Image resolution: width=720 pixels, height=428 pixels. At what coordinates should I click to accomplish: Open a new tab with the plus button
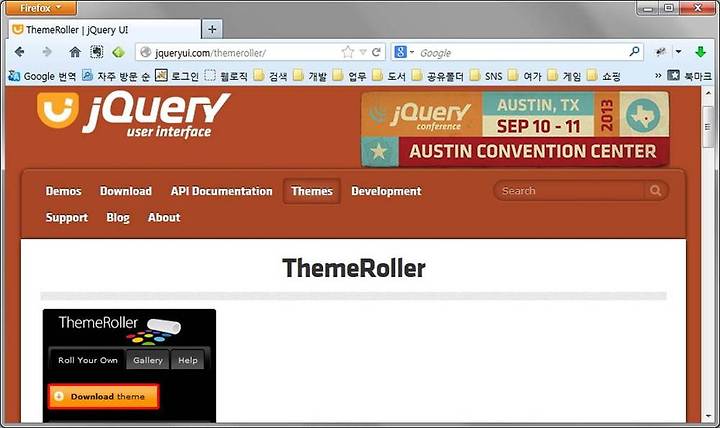tap(212, 30)
